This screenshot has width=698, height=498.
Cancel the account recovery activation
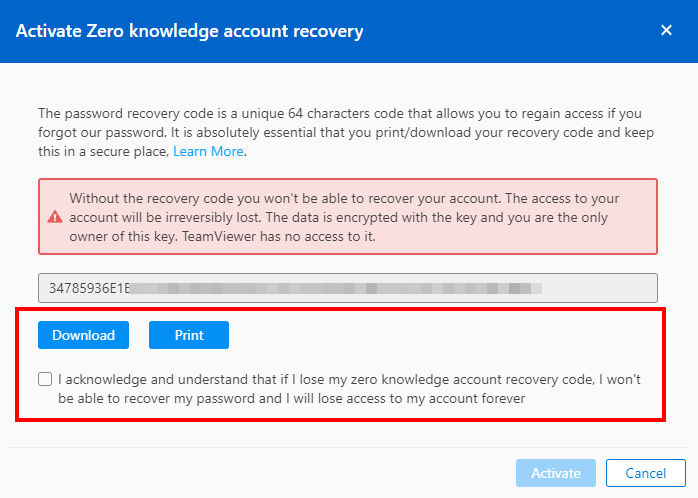tap(645, 473)
